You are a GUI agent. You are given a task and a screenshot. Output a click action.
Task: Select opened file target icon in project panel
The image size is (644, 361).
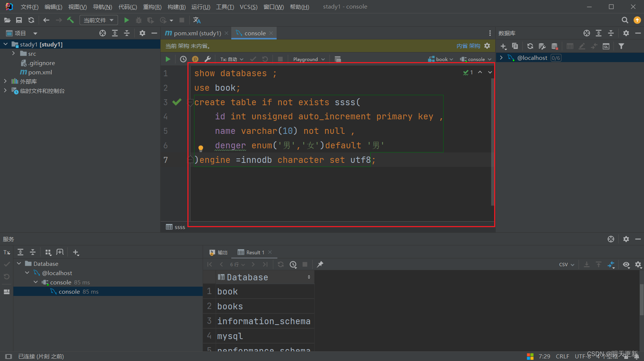click(103, 33)
